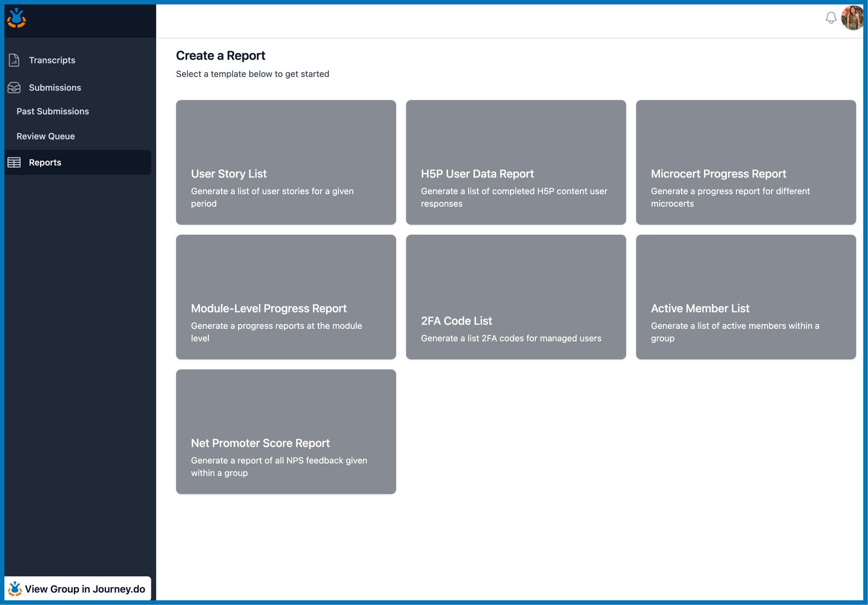868x605 pixels.
Task: Click the Submissions inbox icon
Action: coord(14,87)
